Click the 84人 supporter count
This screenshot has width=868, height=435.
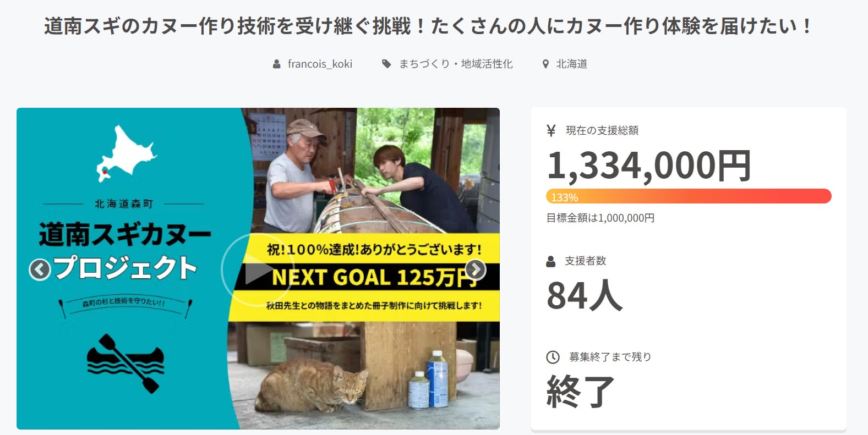click(x=585, y=295)
